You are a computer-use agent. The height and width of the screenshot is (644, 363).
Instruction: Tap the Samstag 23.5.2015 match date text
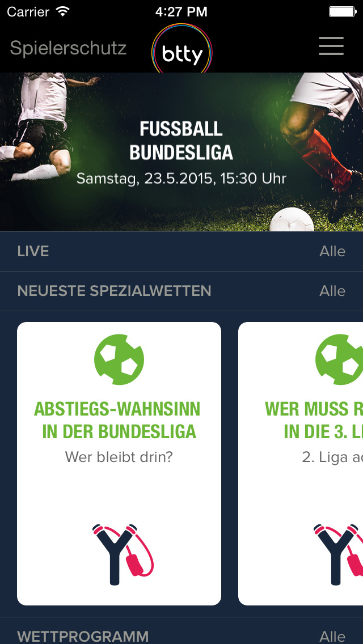[x=181, y=179]
